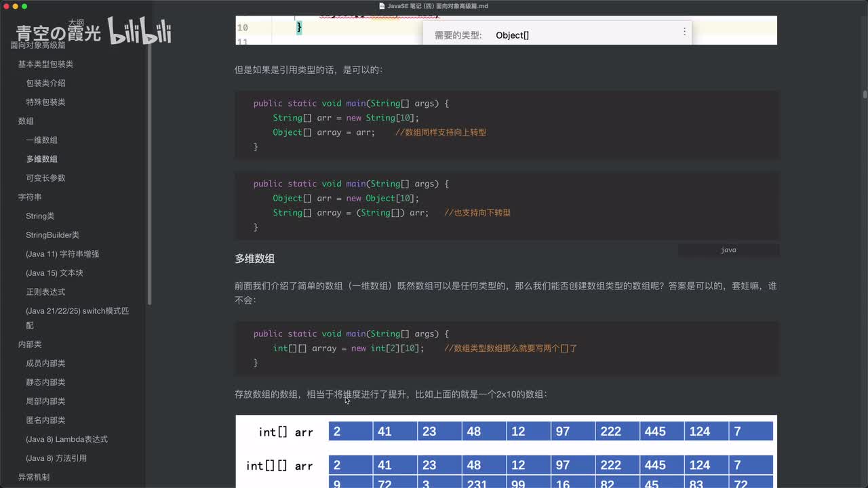This screenshot has height=488, width=868.
Task: Click the paragraph starting 前面我们介绍了简单的数组
Action: (x=506, y=293)
